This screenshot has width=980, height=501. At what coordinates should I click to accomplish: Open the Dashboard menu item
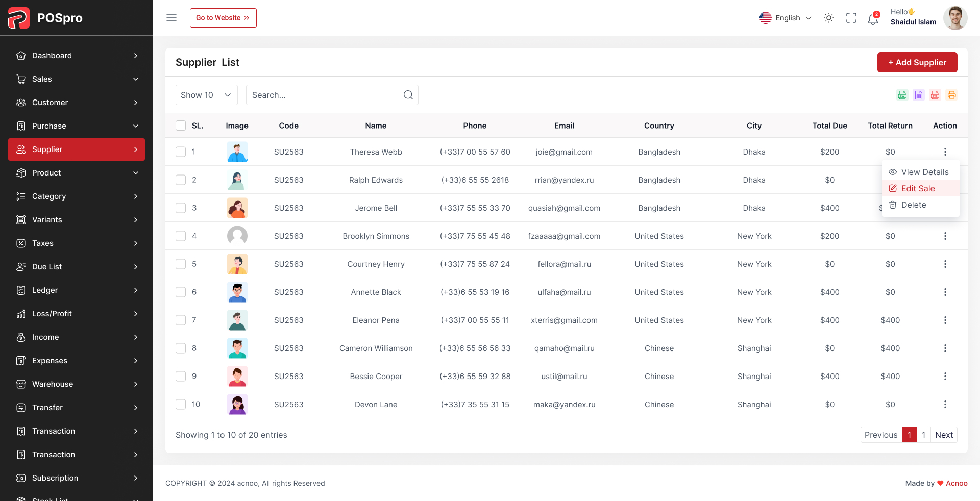click(x=77, y=56)
